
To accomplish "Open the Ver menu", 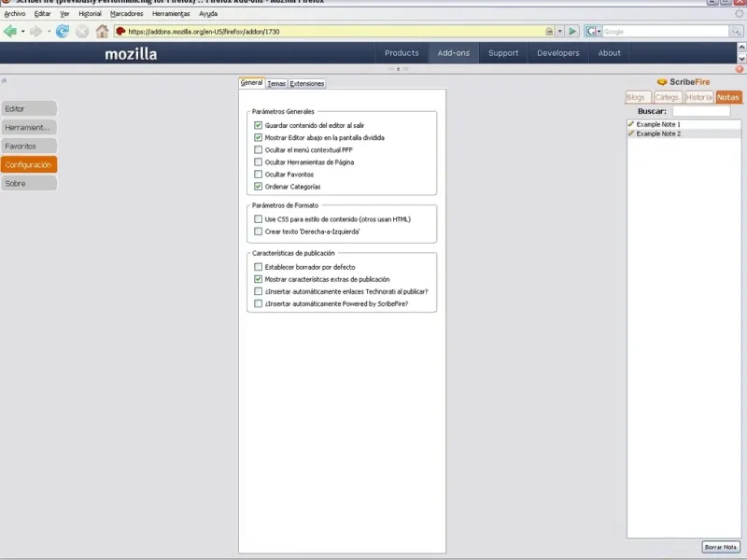I will point(64,14).
